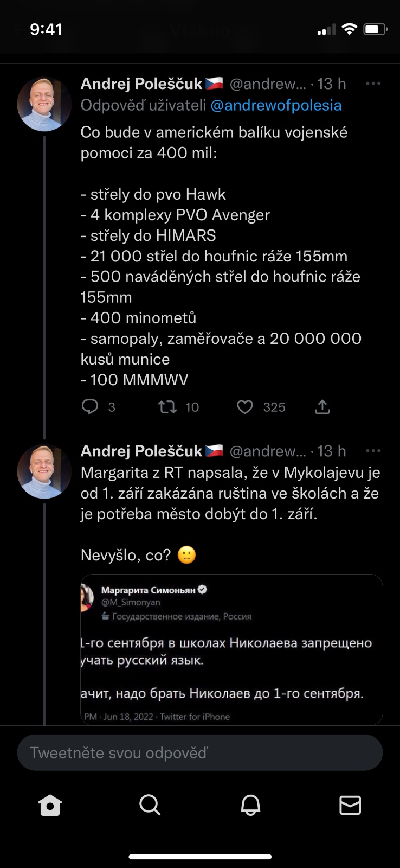This screenshot has height=868, width=400.
Task: Like the tweet with 325 likes
Action: (245, 407)
